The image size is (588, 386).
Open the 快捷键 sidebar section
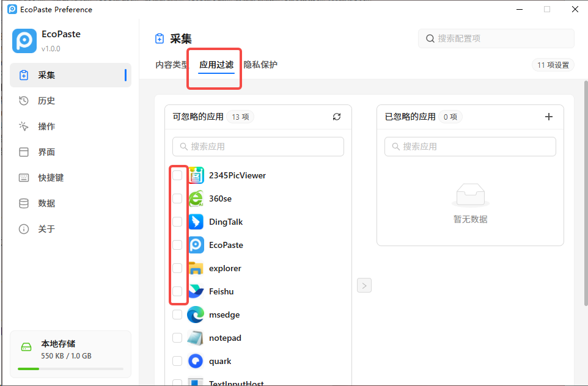click(x=70, y=178)
